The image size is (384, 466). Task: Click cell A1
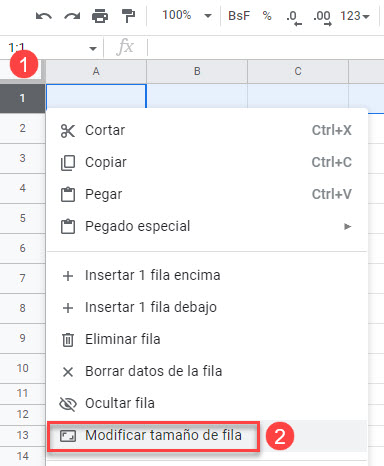(96, 96)
